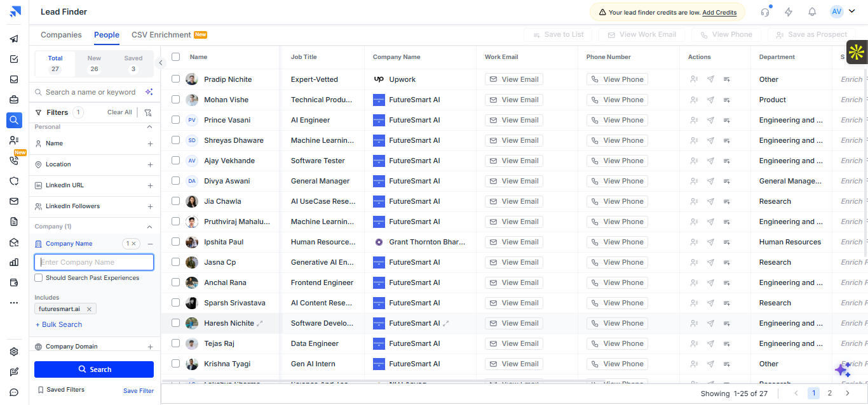Open the Bulk Search link
The width and height of the screenshot is (868, 405).
point(58,324)
